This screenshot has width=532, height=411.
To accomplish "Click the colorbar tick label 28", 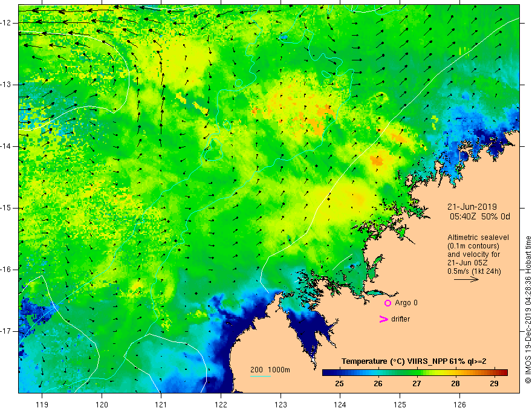I will (x=455, y=384).
